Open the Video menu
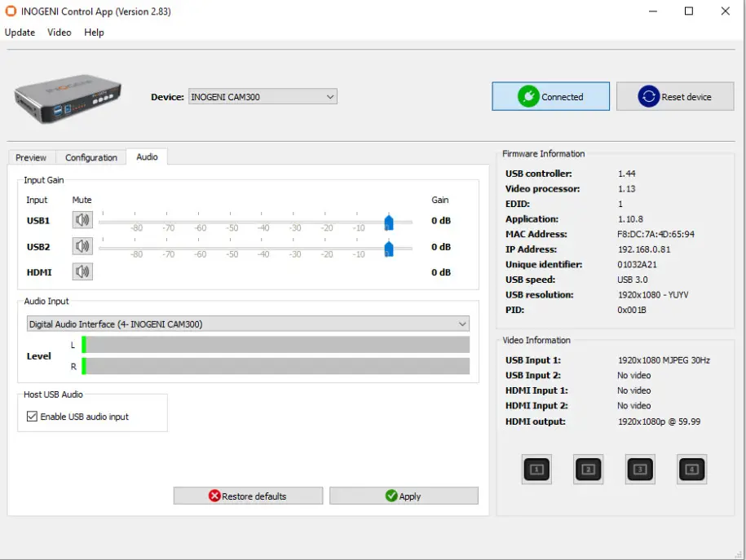 (x=59, y=33)
